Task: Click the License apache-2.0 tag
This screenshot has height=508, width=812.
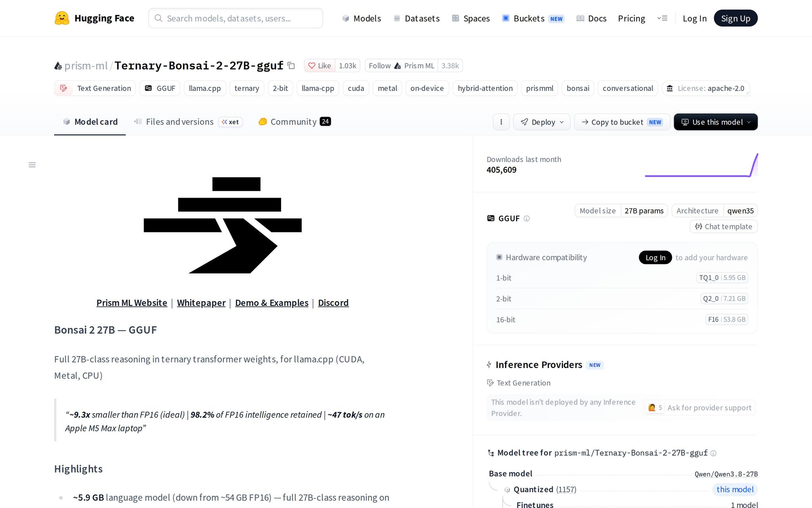Action: [706, 88]
